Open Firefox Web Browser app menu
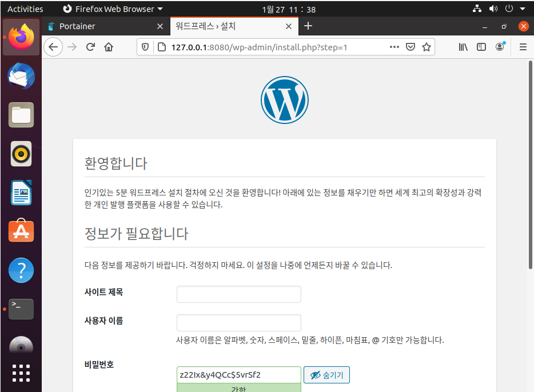 click(113, 9)
